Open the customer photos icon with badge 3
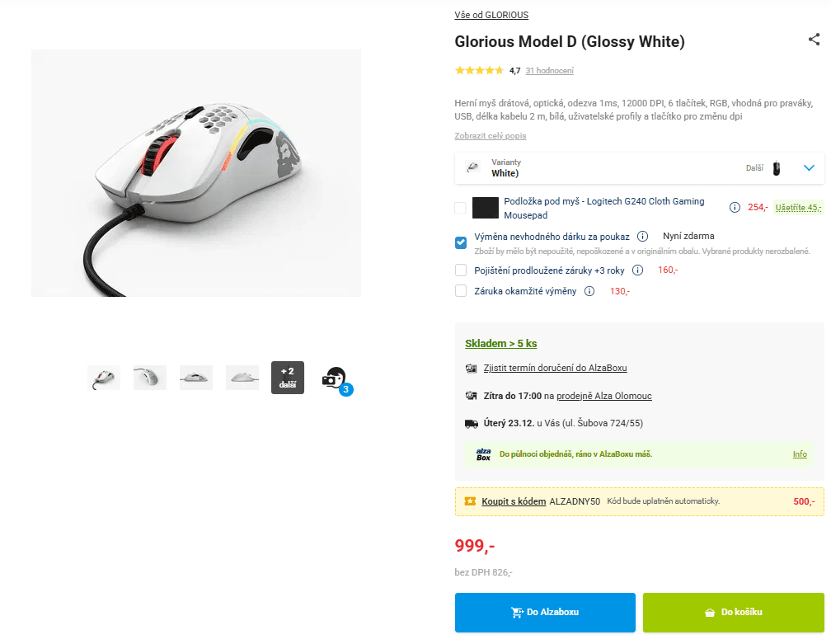Viewport: 831px width, 644px height. [336, 380]
